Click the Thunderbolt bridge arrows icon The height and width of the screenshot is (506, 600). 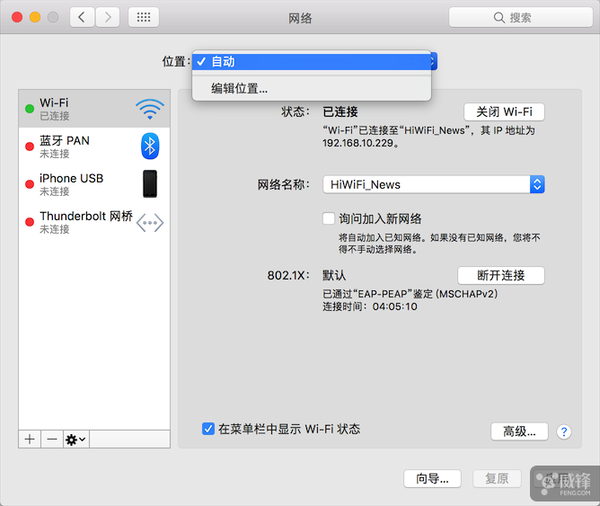pos(149,222)
